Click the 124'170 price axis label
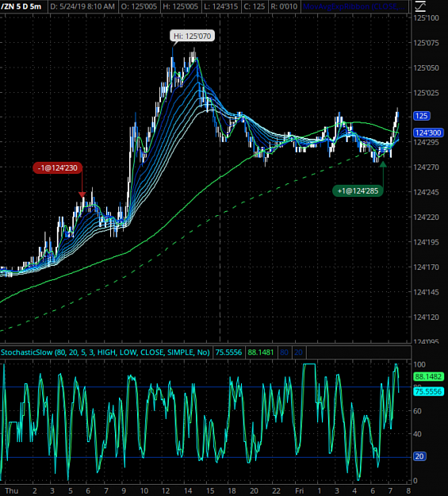 (x=427, y=267)
